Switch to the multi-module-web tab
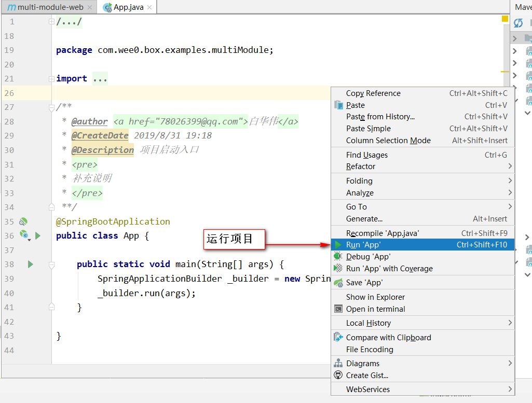This screenshot has height=403, width=532. (x=50, y=8)
